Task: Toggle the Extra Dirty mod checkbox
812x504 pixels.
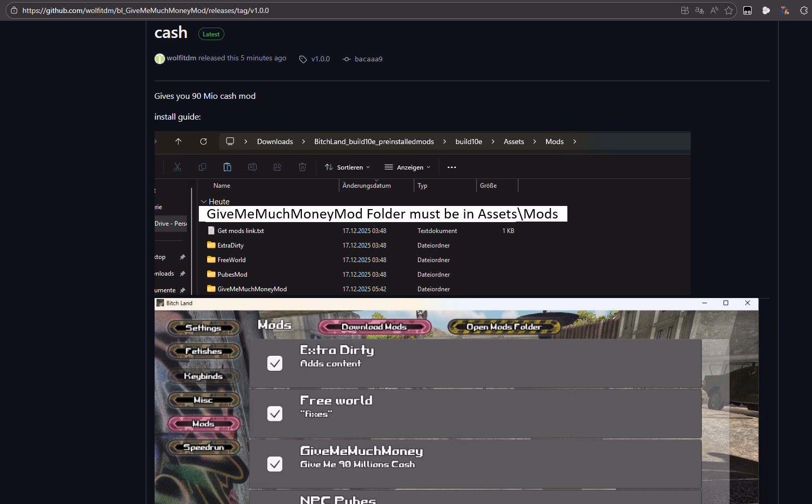Action: point(275,363)
